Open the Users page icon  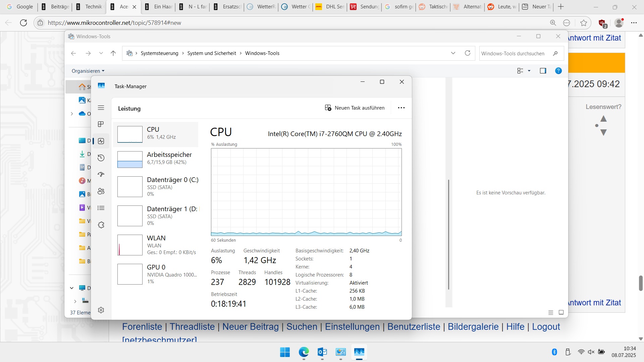coord(101,191)
